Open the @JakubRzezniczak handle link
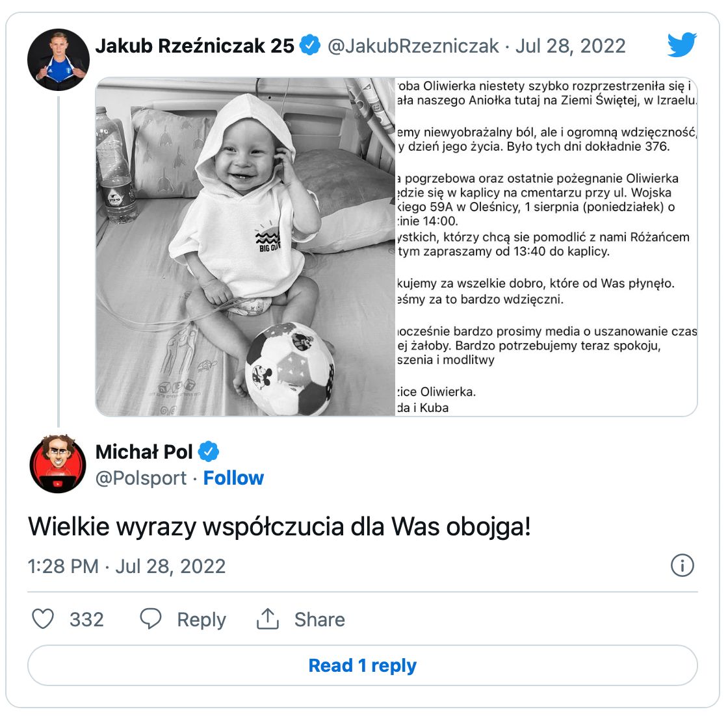The height and width of the screenshot is (716, 728). tap(413, 46)
